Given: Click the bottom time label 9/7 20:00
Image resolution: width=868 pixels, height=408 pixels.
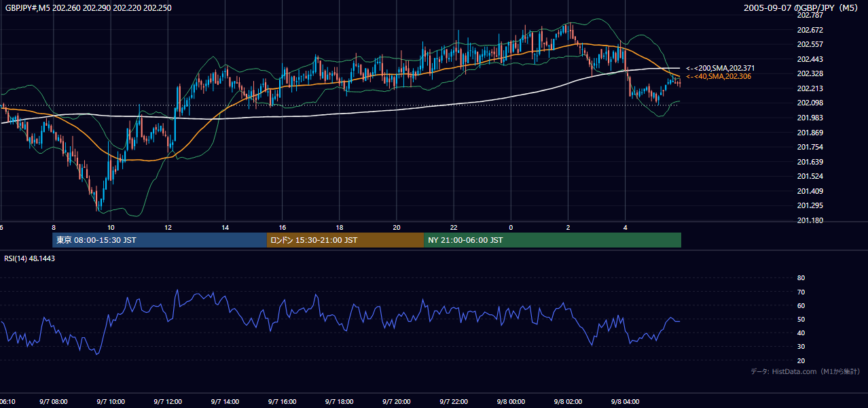Looking at the screenshot, I should coord(396,402).
